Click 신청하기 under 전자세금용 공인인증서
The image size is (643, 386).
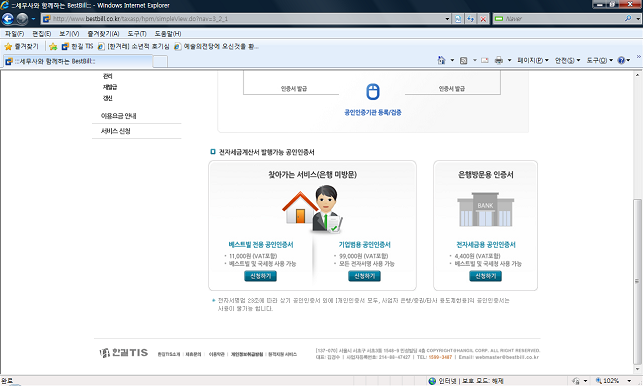tap(486, 276)
